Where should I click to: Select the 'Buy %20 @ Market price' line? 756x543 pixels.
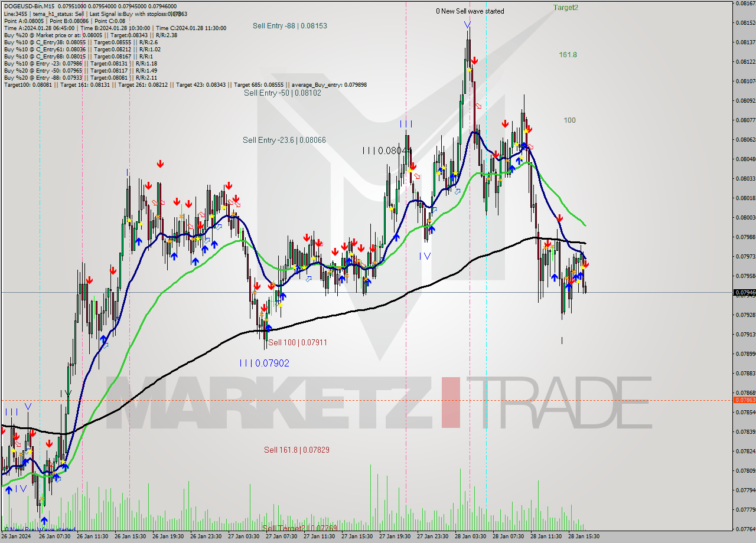coord(90,35)
